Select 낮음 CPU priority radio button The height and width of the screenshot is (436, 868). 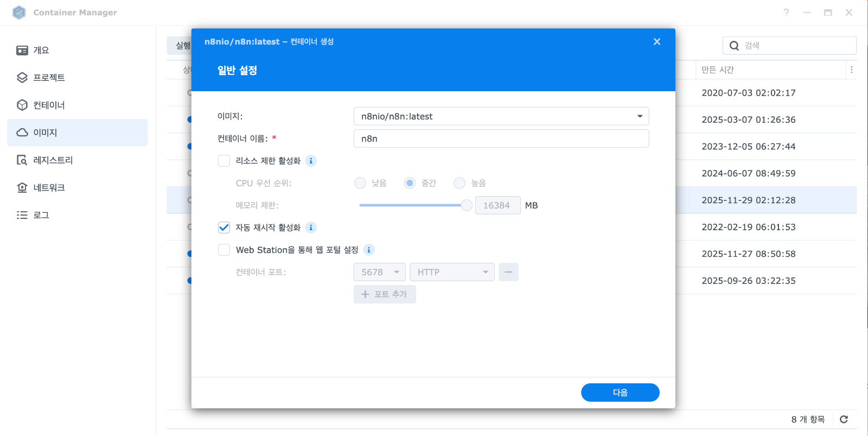click(x=360, y=183)
